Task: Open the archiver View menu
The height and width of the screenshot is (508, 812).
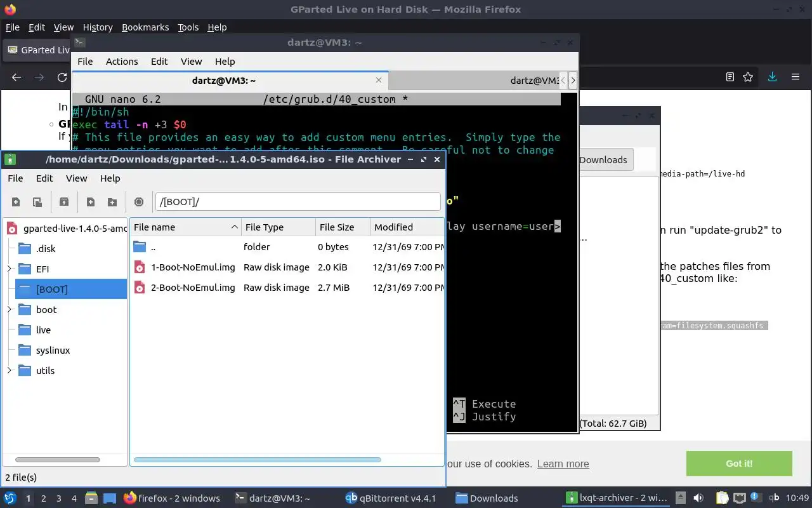Action: coord(77,178)
